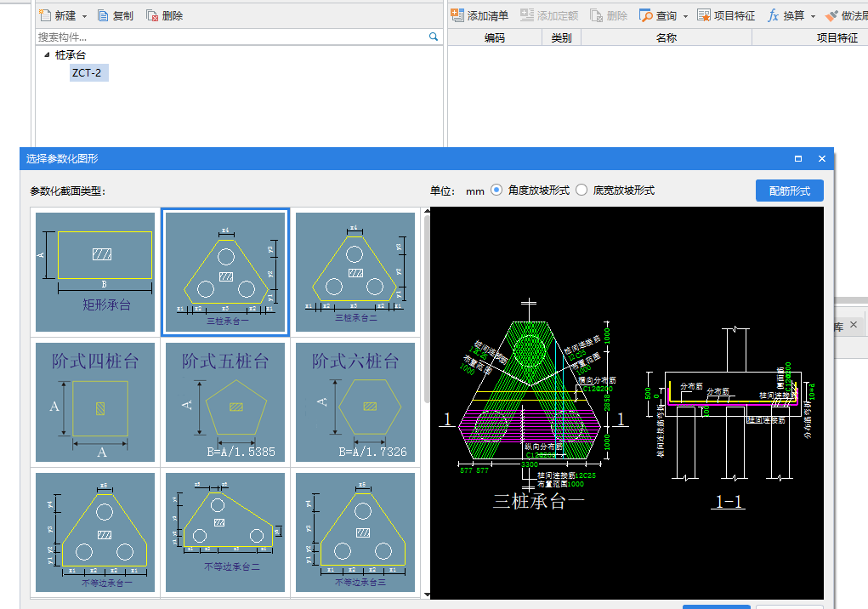Click the 名称 column header
The image size is (868, 609).
[x=667, y=37]
